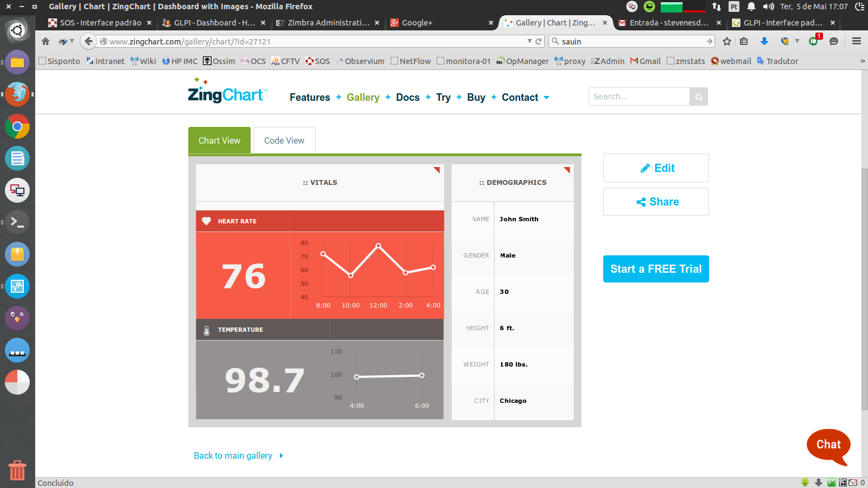Image resolution: width=868 pixels, height=488 pixels.
Task: Open the URL bar history dropdown
Action: 529,41
